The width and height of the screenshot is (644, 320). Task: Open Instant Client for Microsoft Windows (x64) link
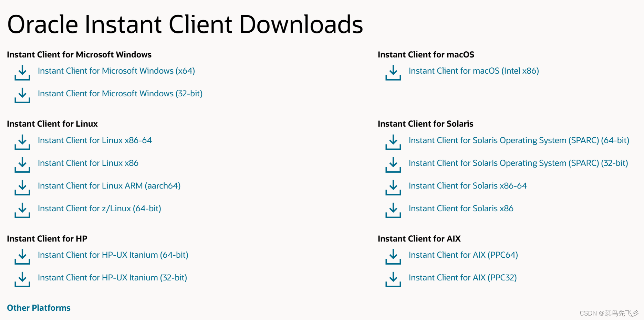116,71
